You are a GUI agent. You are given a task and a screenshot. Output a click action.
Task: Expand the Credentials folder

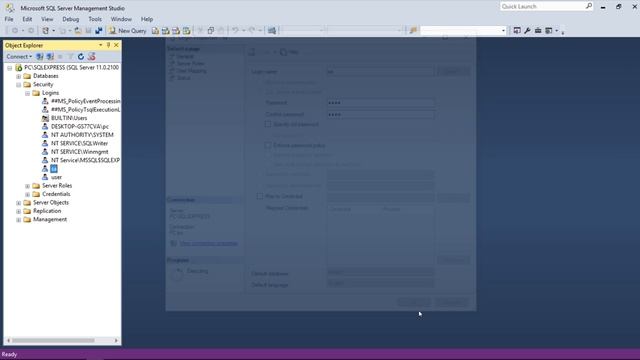point(27,195)
